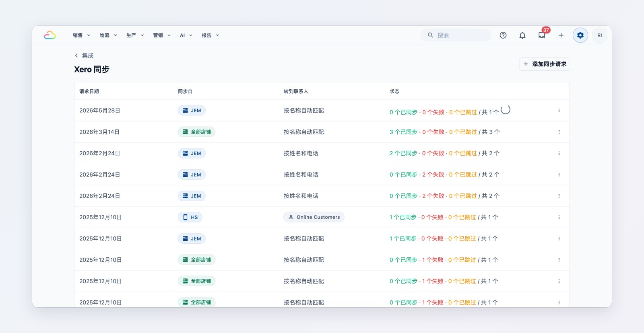The width and height of the screenshot is (644, 333).
Task: Focus the 搜索 search field
Action: 456,35
